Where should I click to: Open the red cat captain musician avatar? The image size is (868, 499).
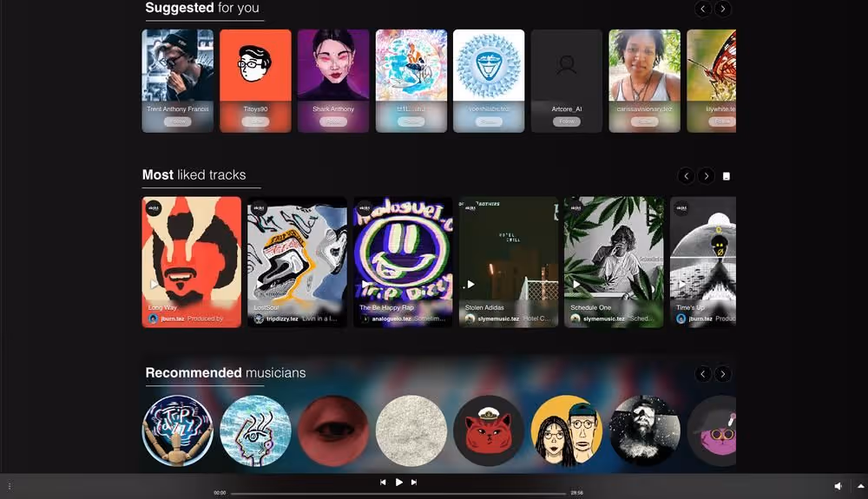489,430
